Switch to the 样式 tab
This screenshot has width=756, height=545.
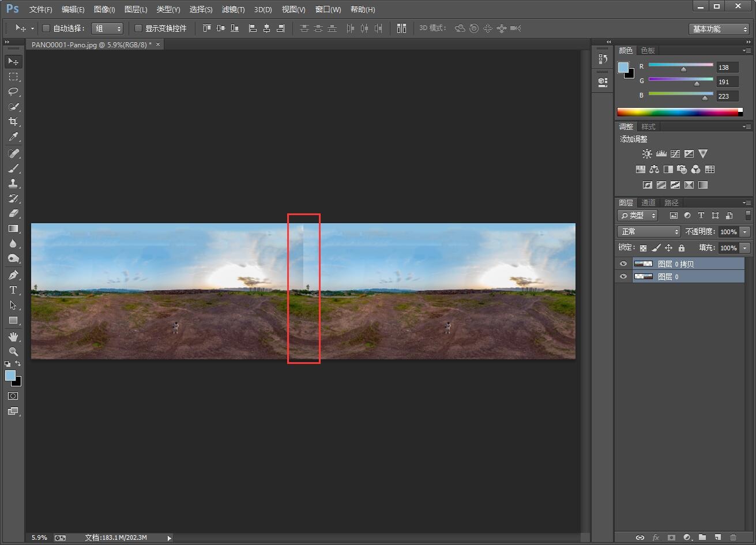pos(649,126)
